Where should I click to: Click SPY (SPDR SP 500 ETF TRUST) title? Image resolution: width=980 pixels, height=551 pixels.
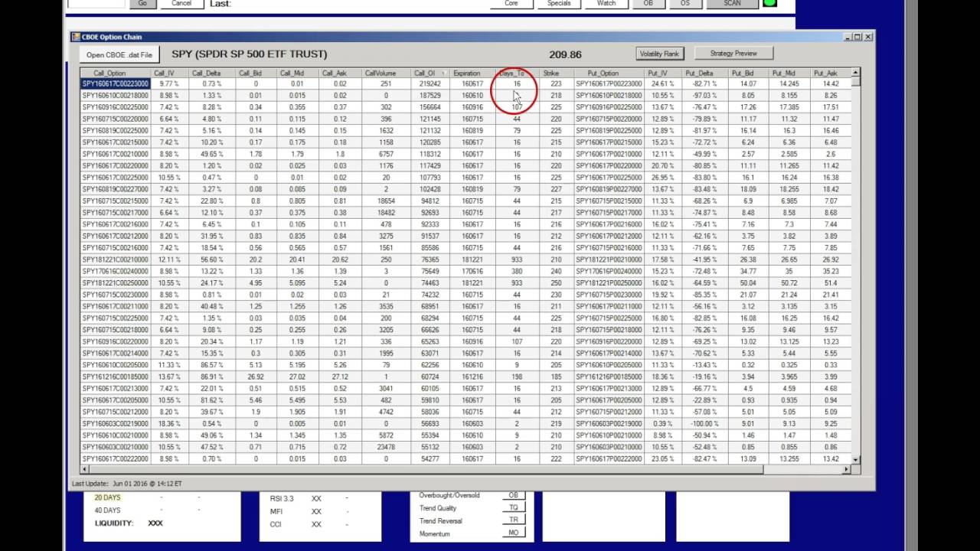coord(249,54)
